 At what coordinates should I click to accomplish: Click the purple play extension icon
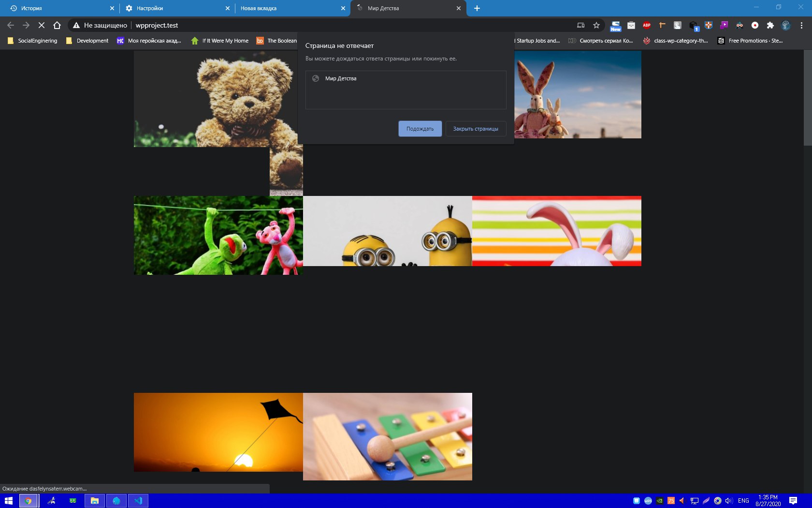pos(724,25)
